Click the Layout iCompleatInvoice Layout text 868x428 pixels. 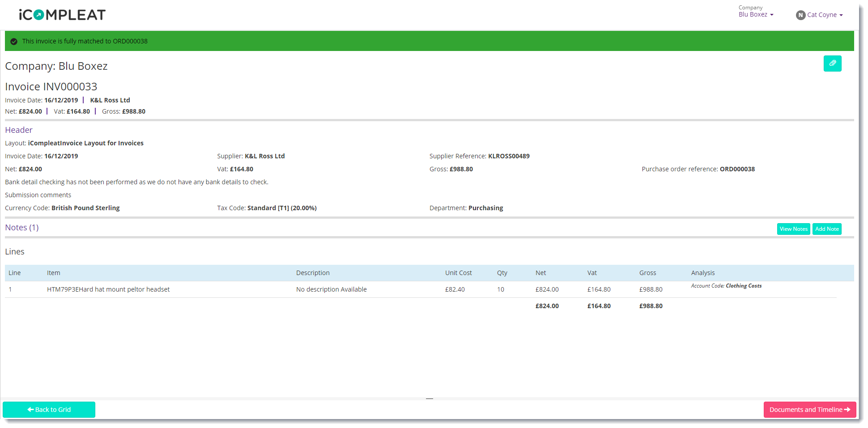[74, 143]
